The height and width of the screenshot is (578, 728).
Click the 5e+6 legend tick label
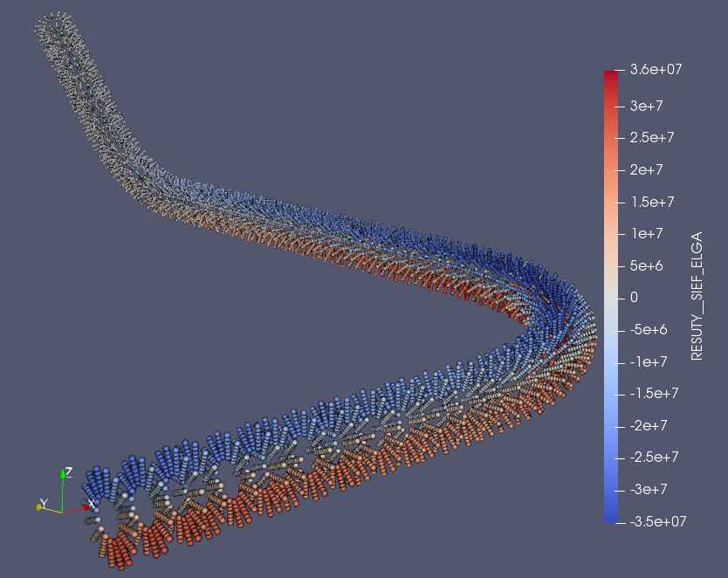644,265
